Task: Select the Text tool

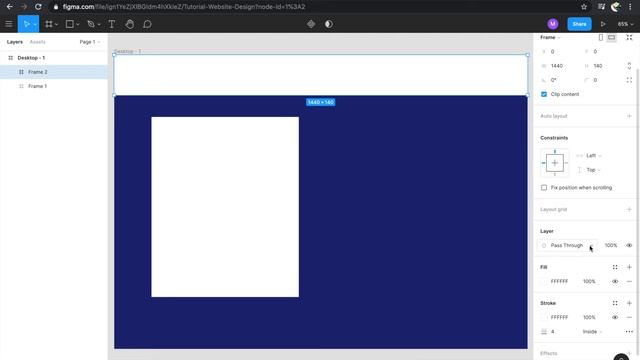Action: (x=111, y=24)
